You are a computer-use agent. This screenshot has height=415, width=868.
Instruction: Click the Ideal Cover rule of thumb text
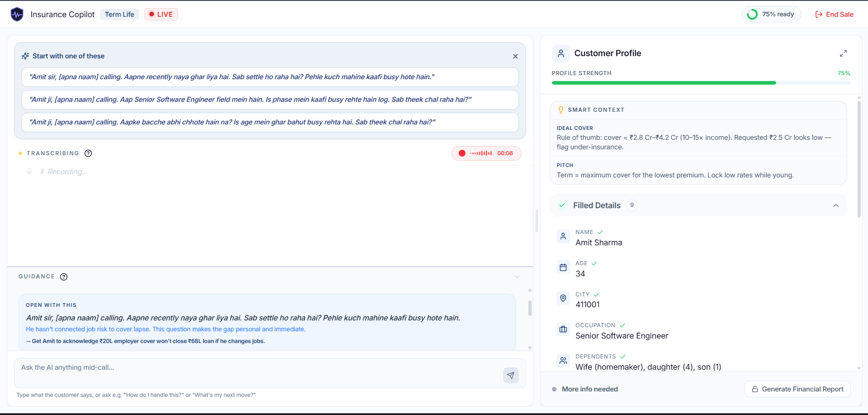point(694,142)
